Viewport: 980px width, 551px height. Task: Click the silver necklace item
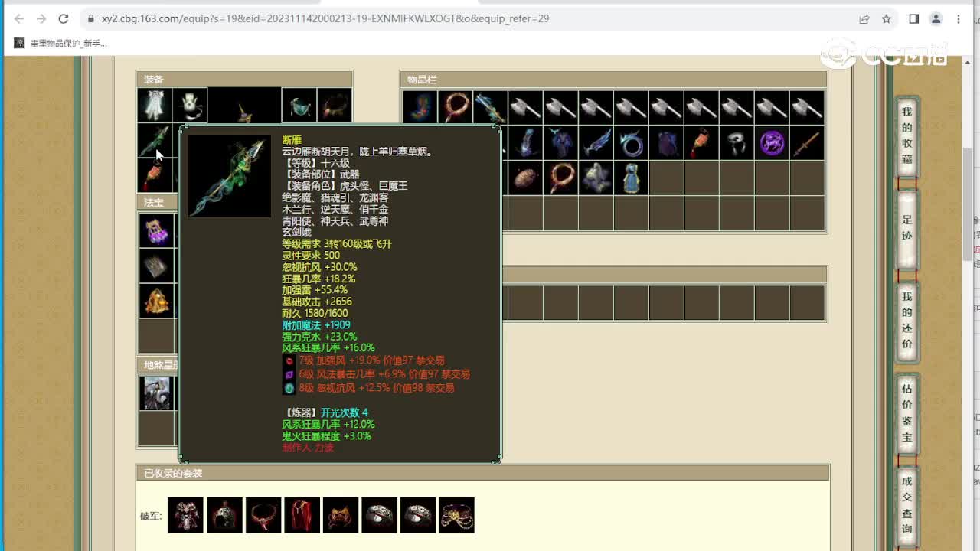click(x=737, y=142)
